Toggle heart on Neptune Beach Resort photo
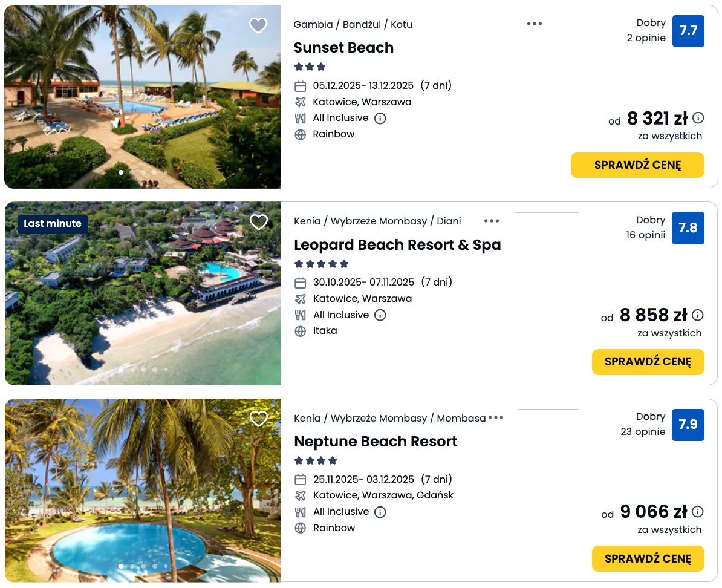The width and height of the screenshot is (722, 588). pos(259,419)
